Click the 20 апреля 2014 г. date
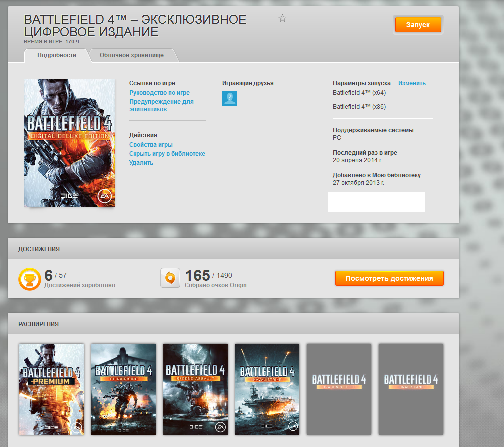504x447 pixels. point(357,160)
